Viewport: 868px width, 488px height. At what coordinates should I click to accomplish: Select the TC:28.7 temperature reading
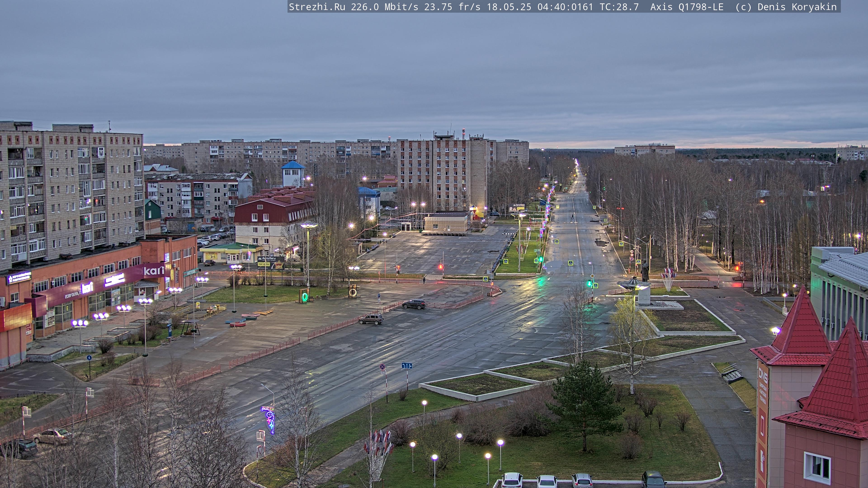pyautogui.click(x=619, y=7)
